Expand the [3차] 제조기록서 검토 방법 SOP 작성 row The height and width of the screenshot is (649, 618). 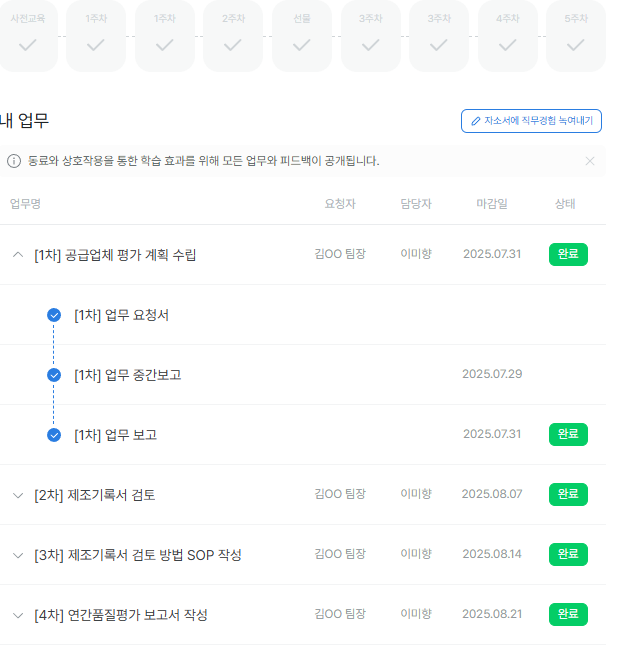[17, 555]
